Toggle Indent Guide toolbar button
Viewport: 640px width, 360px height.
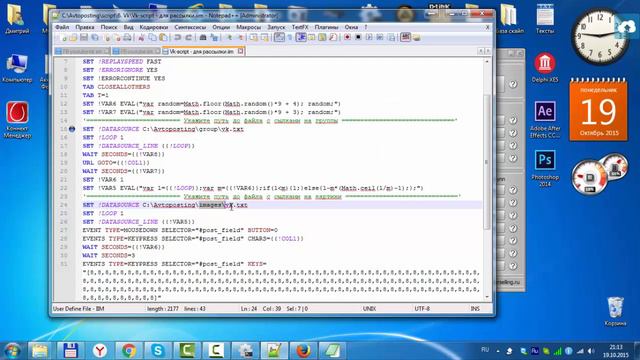tap(301, 38)
